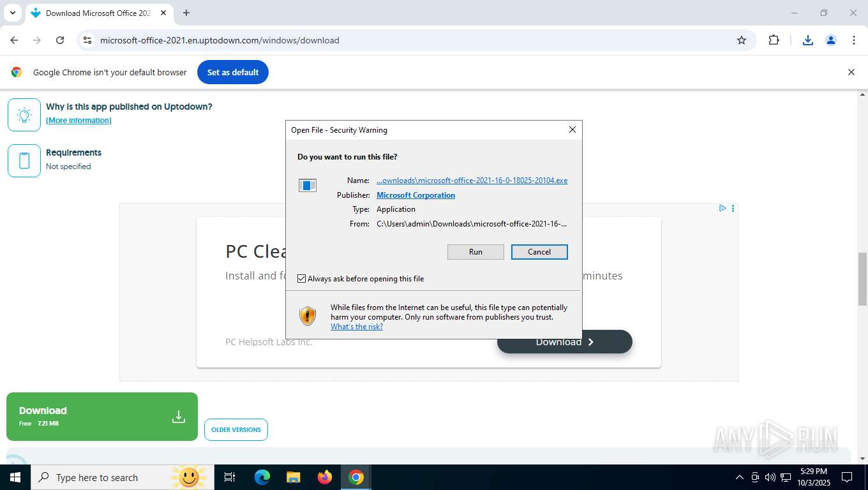Open the clock showing 5:29 PM
Image resolution: width=868 pixels, height=490 pixels.
pos(813,477)
